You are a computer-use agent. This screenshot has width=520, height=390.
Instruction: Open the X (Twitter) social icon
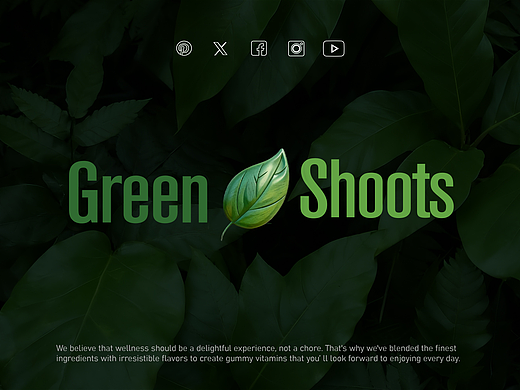pyautogui.click(x=220, y=49)
